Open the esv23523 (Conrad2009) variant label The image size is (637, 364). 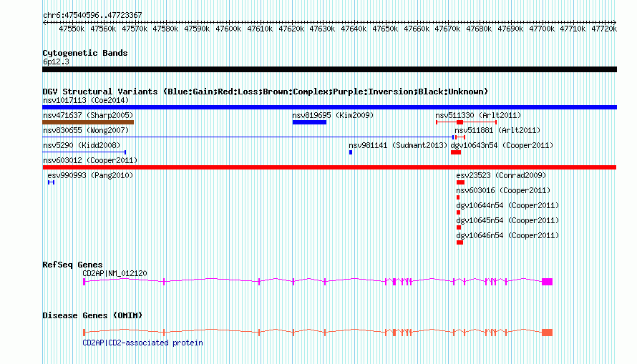(x=501, y=175)
